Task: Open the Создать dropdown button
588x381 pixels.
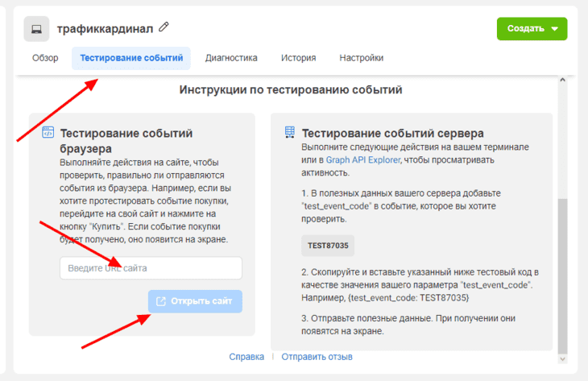Action: pyautogui.click(x=532, y=29)
